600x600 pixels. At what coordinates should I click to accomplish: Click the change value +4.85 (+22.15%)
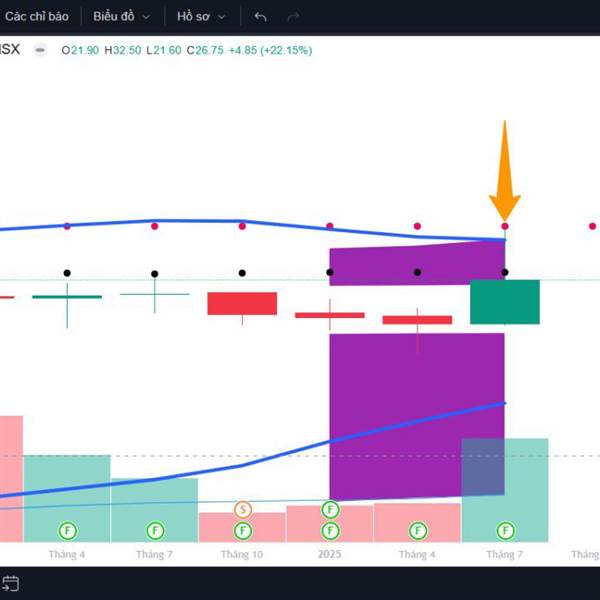click(270, 50)
